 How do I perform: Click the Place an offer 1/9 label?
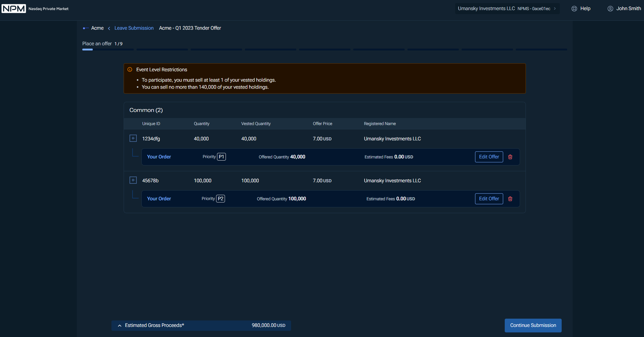pos(102,44)
